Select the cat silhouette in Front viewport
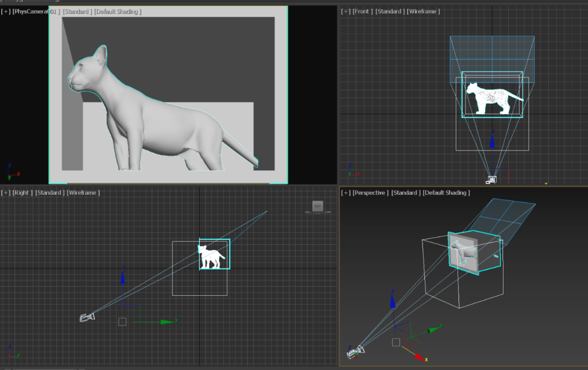Viewport: 588px width, 370px height. [492, 98]
